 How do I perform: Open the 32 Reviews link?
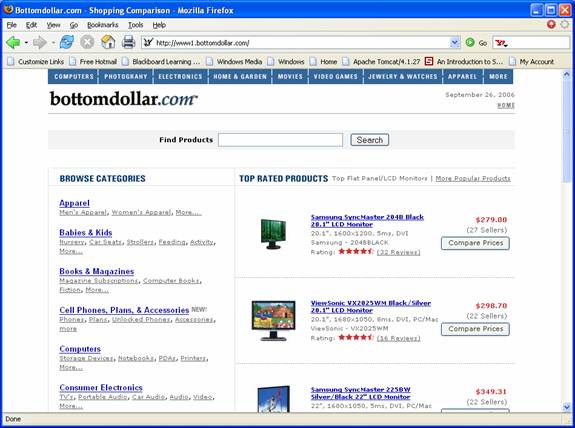(x=399, y=252)
